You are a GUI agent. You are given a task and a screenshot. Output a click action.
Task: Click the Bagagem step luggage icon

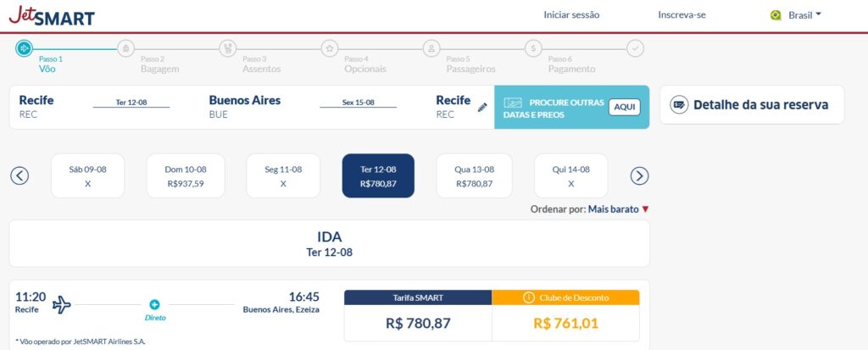[x=126, y=47]
